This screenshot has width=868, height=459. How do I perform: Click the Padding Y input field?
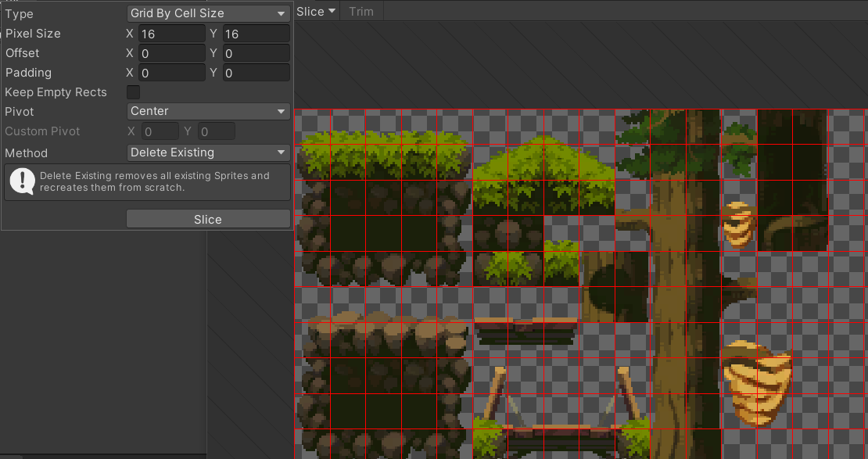[256, 72]
